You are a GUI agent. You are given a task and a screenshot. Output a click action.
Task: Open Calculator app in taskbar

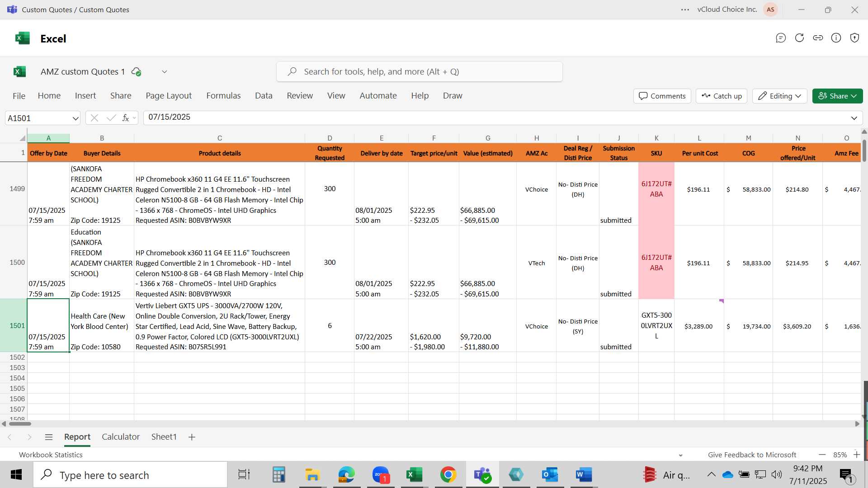click(x=278, y=474)
